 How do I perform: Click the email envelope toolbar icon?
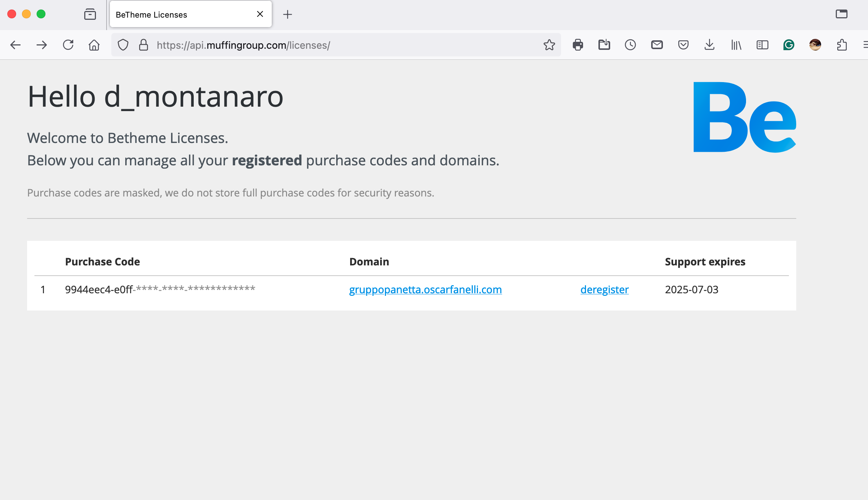coord(657,45)
